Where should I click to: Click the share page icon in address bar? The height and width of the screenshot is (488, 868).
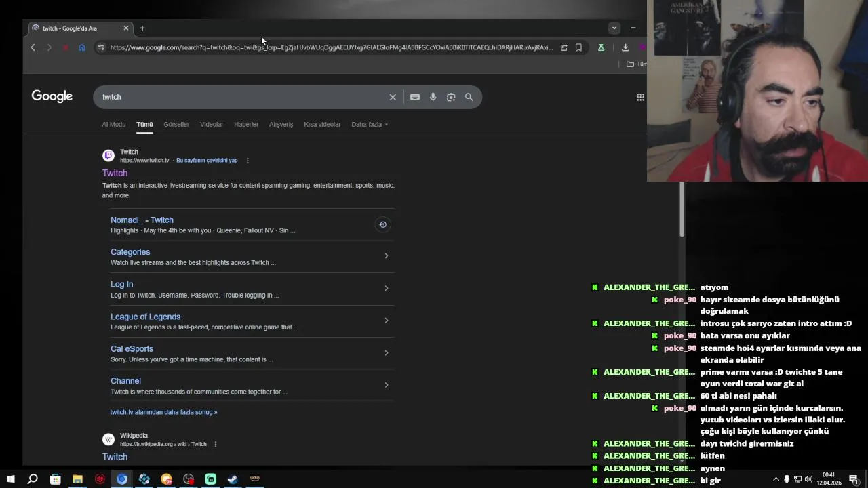coord(564,47)
